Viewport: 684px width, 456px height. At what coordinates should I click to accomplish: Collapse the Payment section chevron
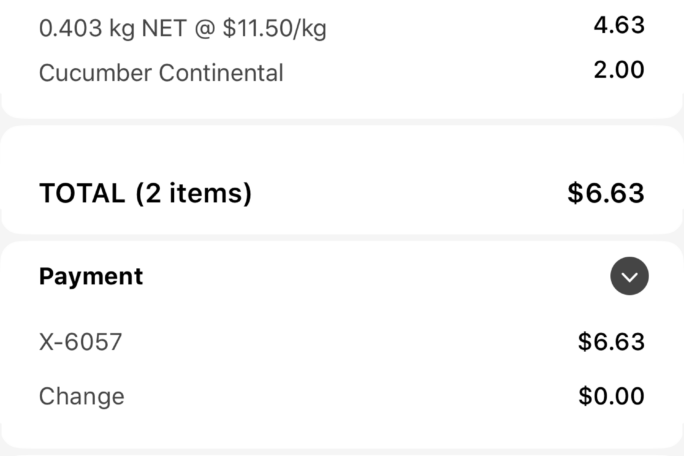pos(629,277)
